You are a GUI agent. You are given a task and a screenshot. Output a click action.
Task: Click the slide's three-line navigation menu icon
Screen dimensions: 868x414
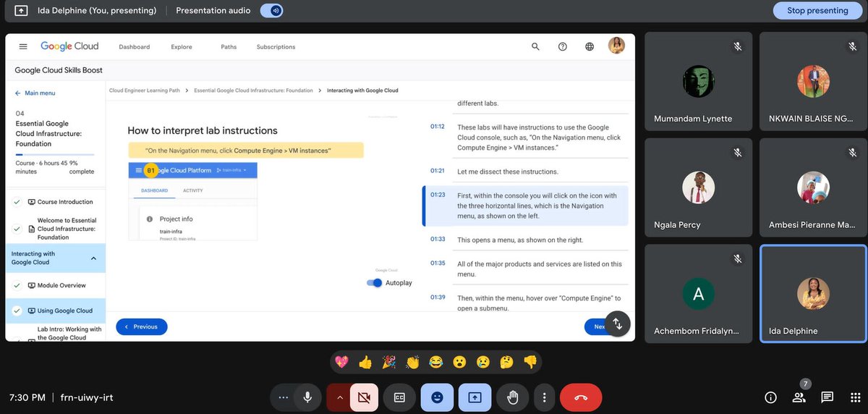coord(139,170)
